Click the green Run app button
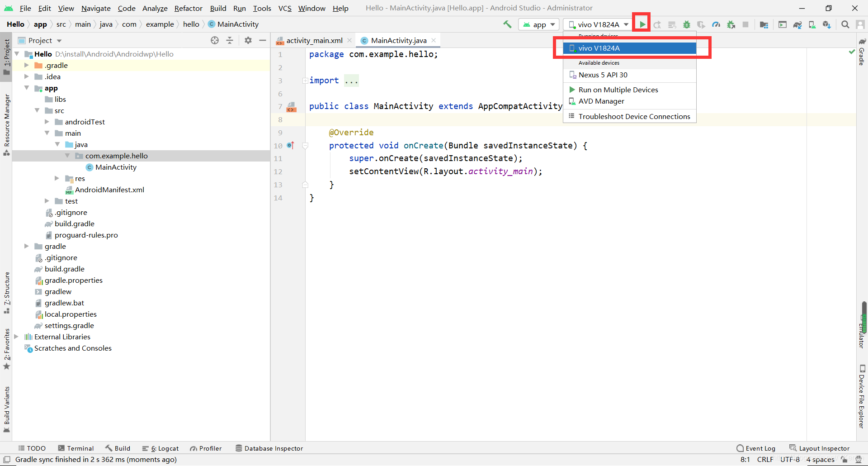868x466 pixels. 642,24
